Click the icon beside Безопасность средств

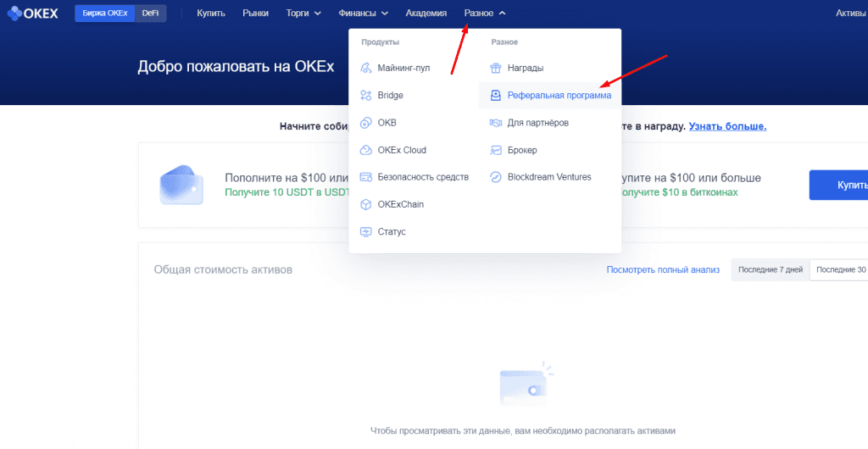[x=366, y=177]
